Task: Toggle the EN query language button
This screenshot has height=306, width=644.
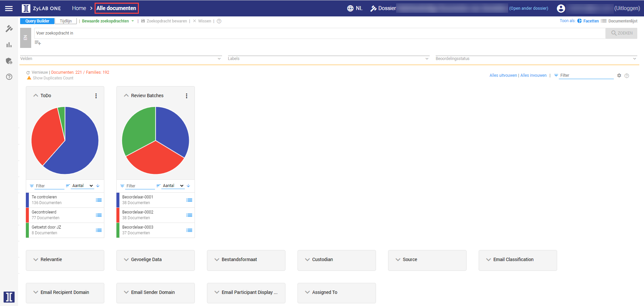Action: [x=25, y=38]
